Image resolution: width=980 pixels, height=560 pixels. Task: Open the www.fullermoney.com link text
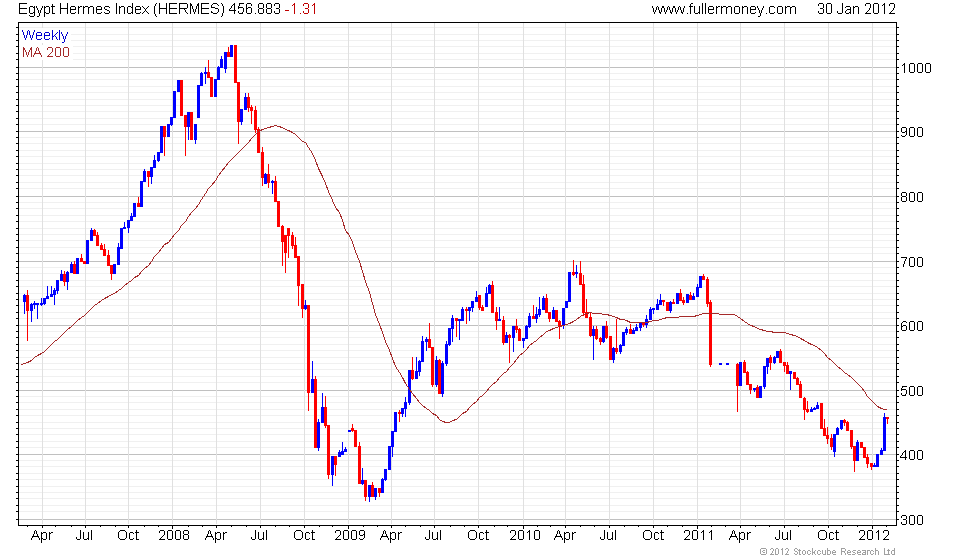(724, 9)
